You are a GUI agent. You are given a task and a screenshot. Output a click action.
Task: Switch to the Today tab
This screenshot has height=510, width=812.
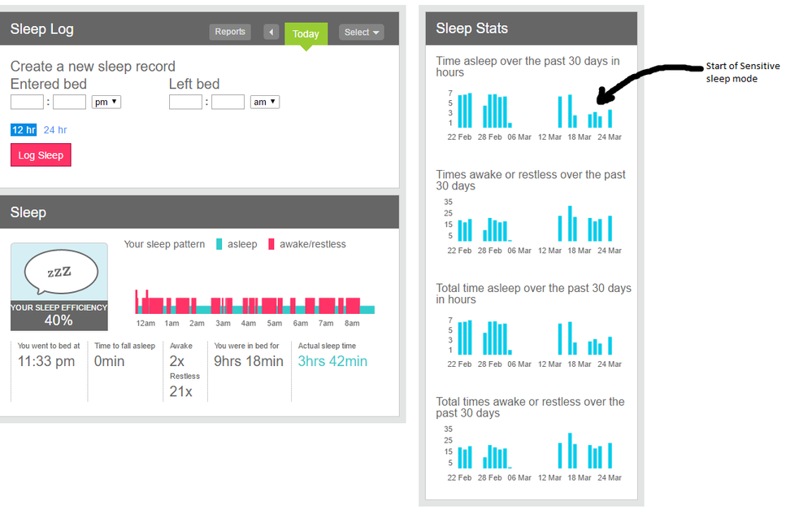(x=306, y=34)
